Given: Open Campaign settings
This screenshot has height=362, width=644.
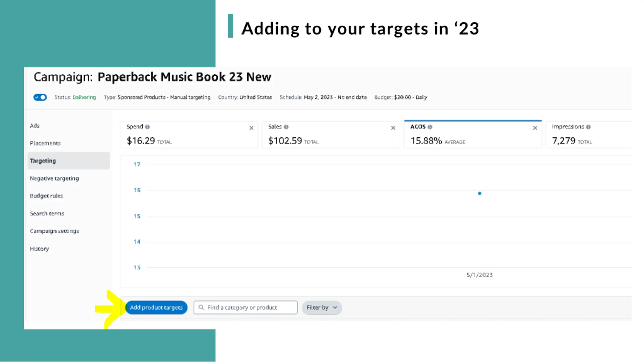Looking at the screenshot, I should point(54,231).
